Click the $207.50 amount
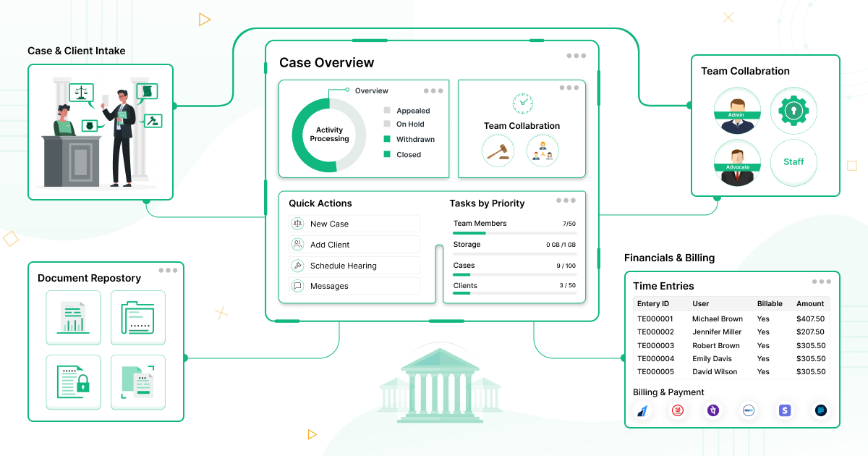The width and height of the screenshot is (868, 456). 810,332
